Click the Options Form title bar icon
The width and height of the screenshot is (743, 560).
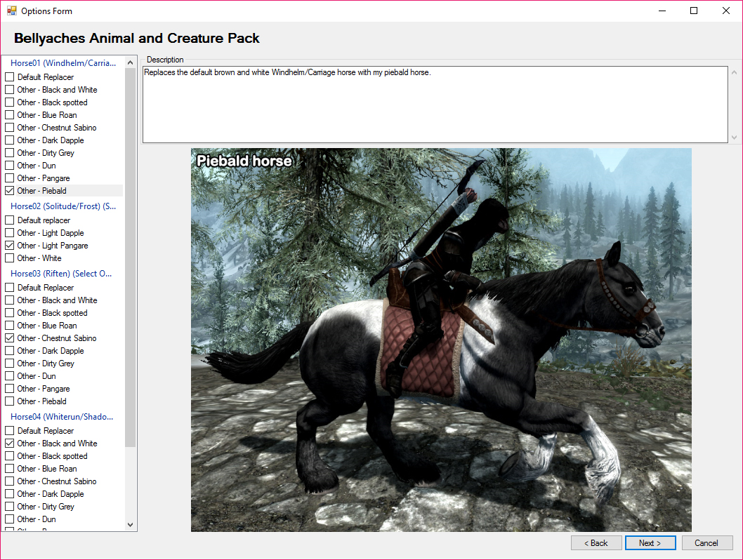pyautogui.click(x=11, y=11)
